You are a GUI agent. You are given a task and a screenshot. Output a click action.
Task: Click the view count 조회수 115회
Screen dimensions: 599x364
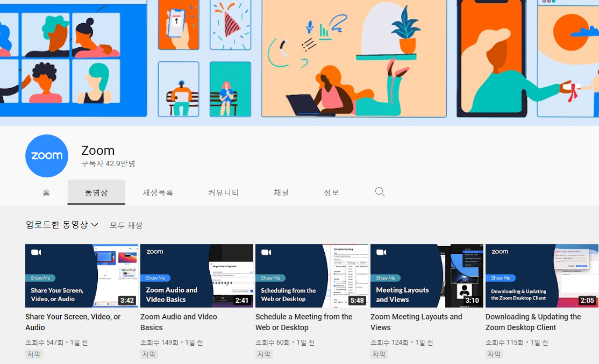[505, 342]
